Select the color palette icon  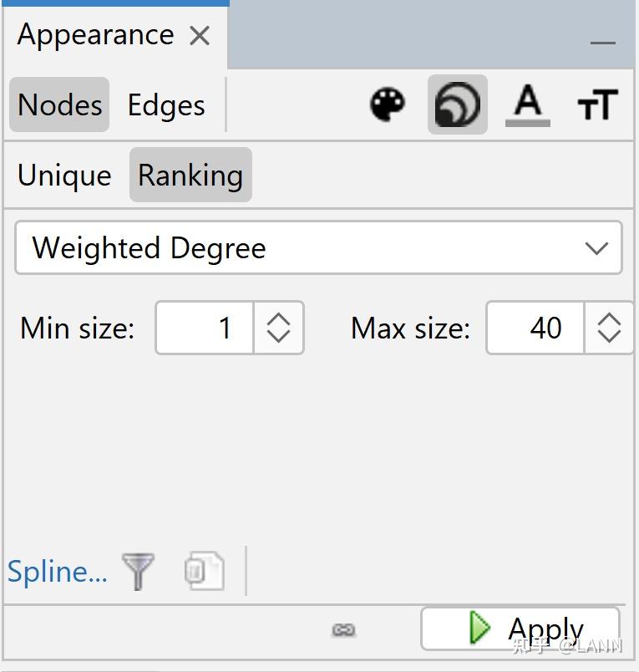(x=387, y=105)
